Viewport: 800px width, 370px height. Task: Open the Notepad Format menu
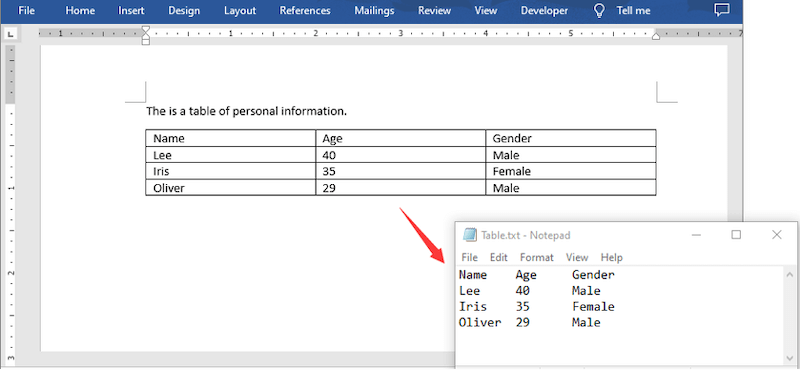coord(537,257)
